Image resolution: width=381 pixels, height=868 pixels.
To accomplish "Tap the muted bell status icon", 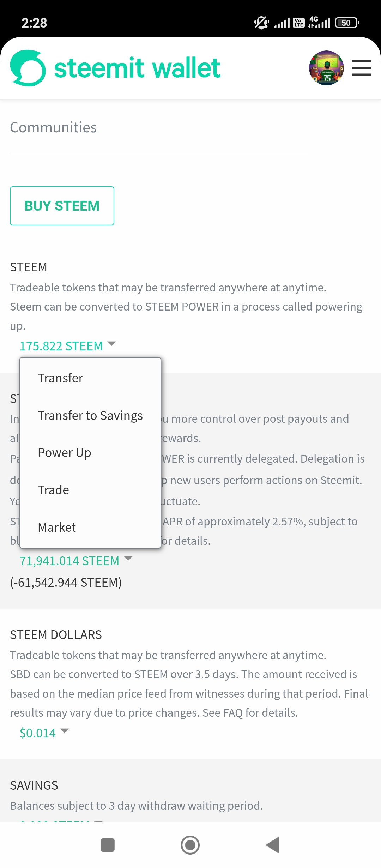I will (261, 23).
